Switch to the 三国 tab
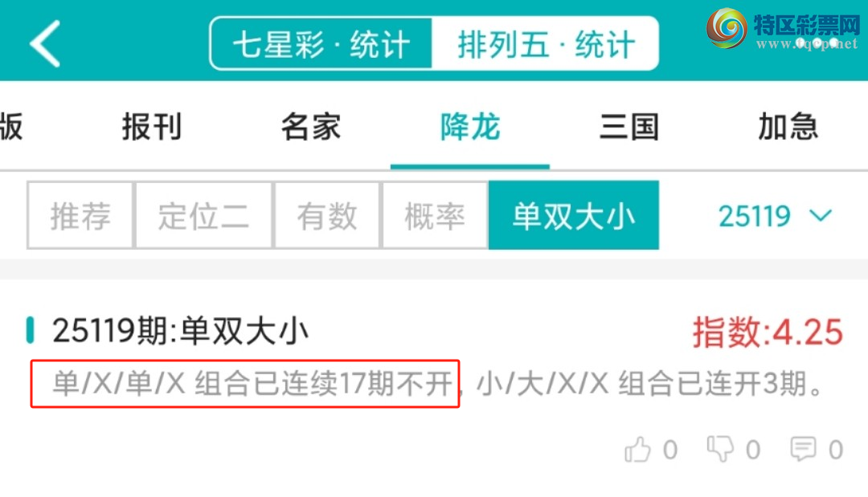 pyautogui.click(x=629, y=127)
